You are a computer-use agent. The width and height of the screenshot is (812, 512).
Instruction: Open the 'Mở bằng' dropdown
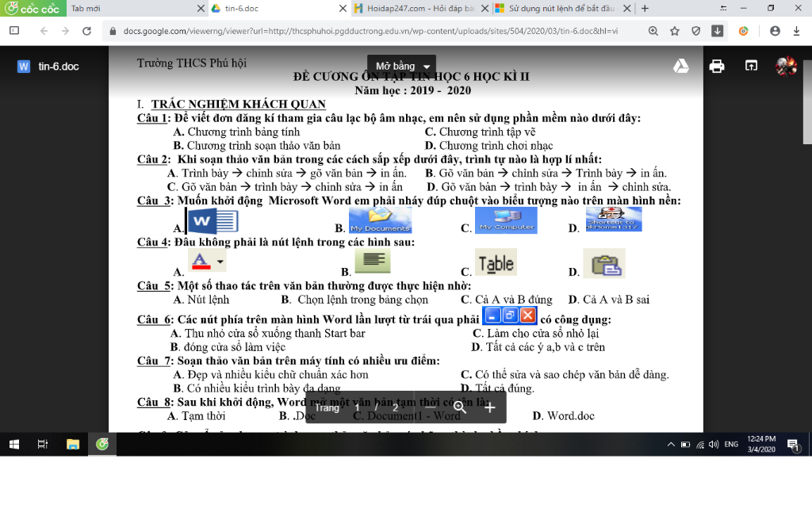coord(402,67)
